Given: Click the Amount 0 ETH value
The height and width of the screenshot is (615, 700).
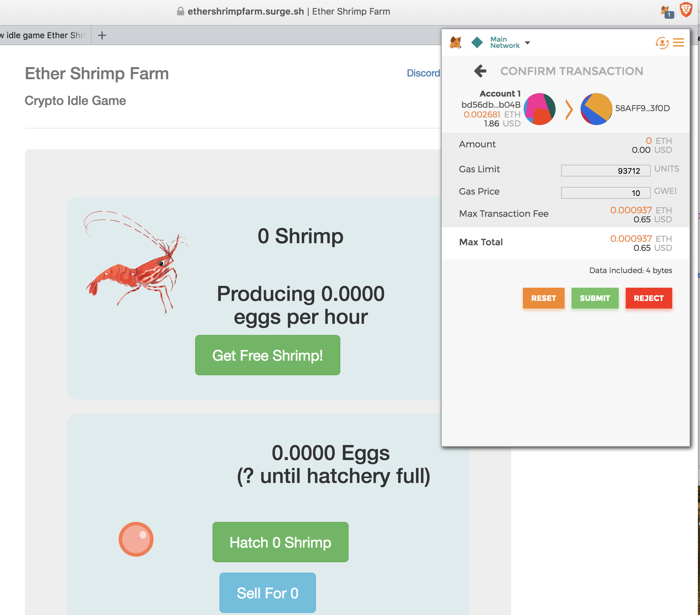Looking at the screenshot, I should [x=659, y=141].
